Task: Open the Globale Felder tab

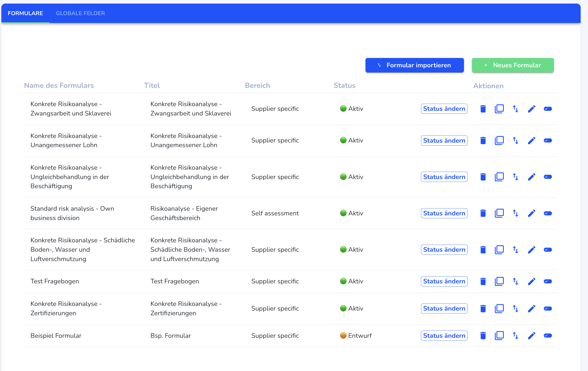Action: (x=80, y=13)
